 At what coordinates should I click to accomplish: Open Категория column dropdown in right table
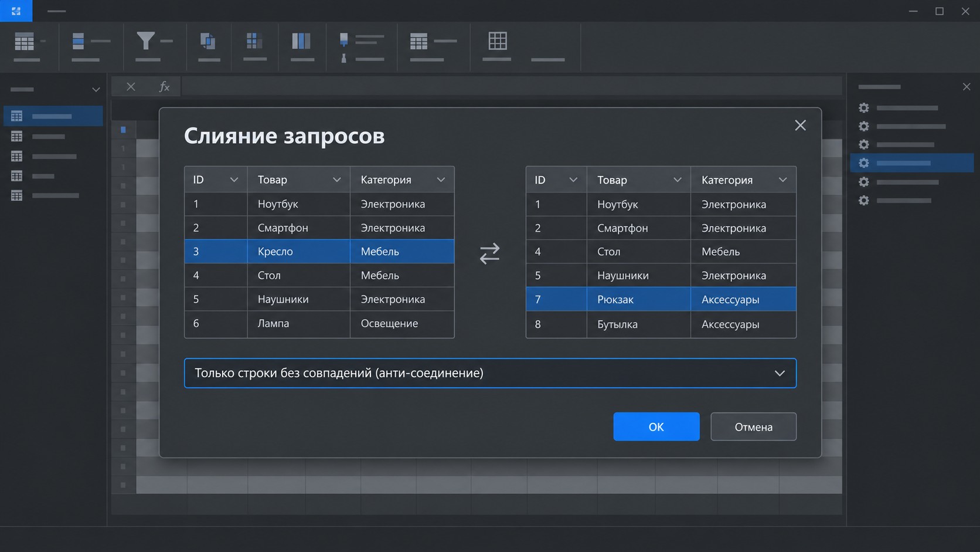(x=782, y=180)
